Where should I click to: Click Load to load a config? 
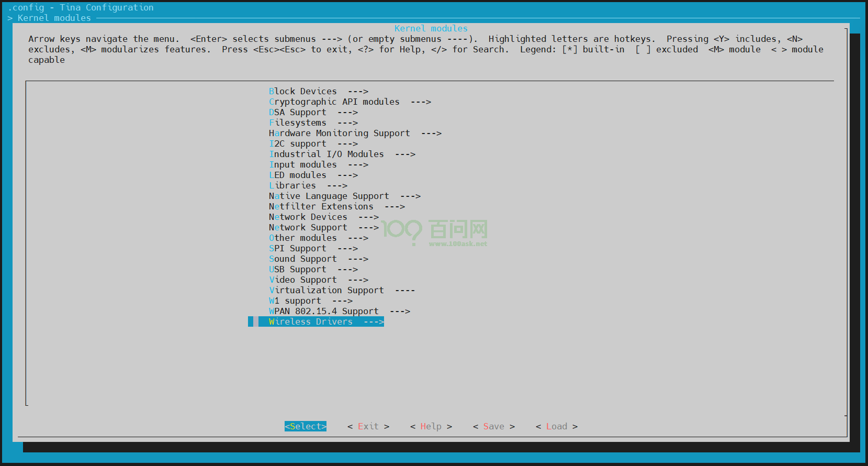coord(556,427)
